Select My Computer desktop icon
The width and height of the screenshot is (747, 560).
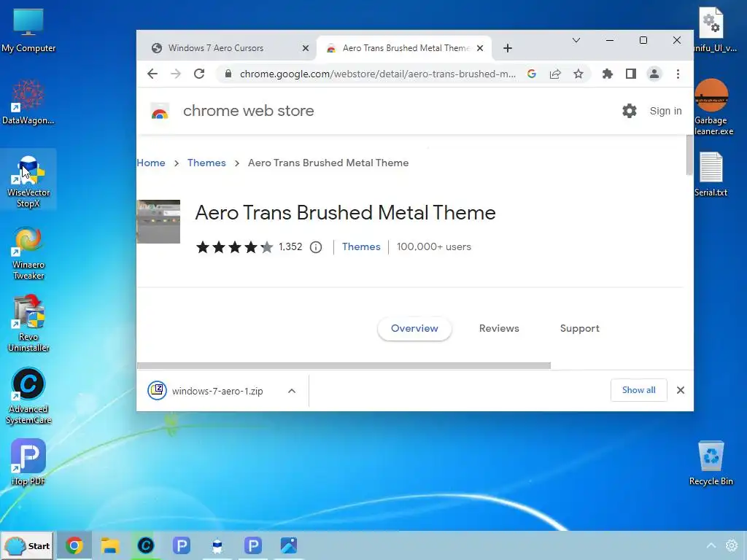[x=28, y=31]
